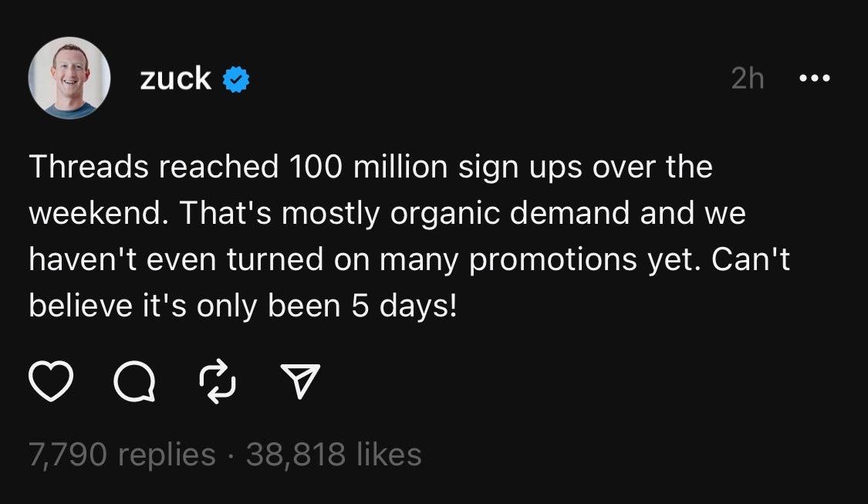868x504 pixels.
Task: Open zuck's circular profile picture
Action: 69,78
